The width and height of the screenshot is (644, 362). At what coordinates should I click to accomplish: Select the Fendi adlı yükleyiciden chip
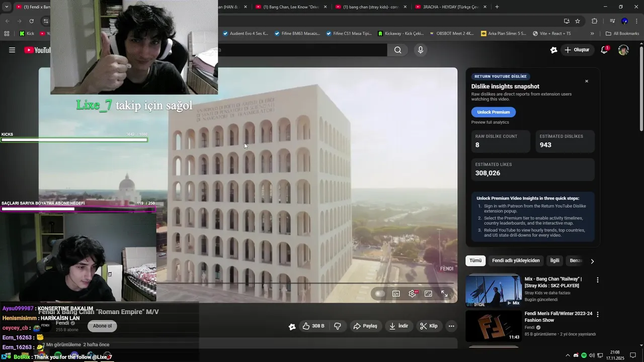[516, 260]
